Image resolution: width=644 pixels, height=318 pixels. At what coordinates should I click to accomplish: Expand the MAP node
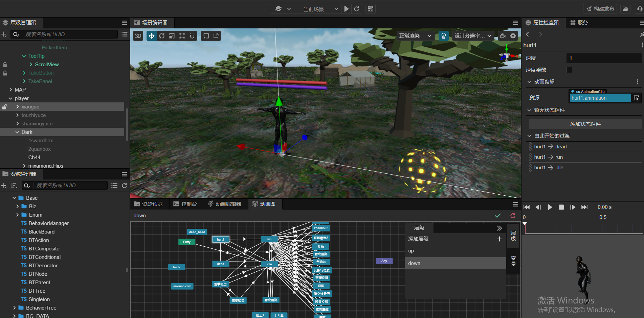click(10, 90)
